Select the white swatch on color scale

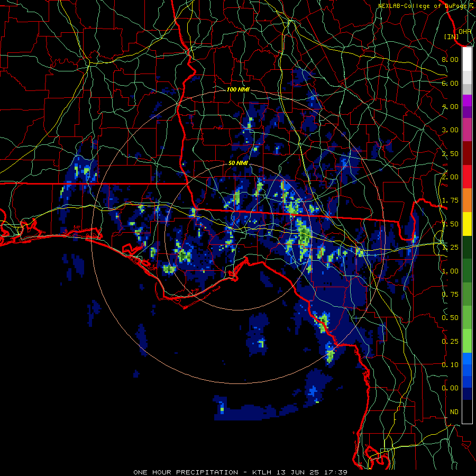[467, 59]
